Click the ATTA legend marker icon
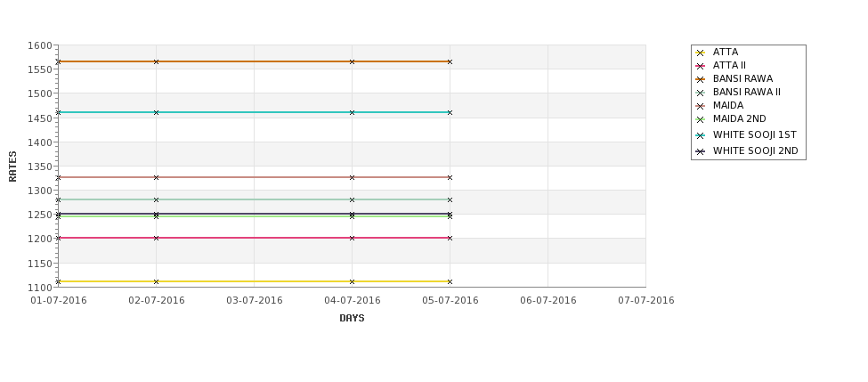 pyautogui.click(x=701, y=53)
